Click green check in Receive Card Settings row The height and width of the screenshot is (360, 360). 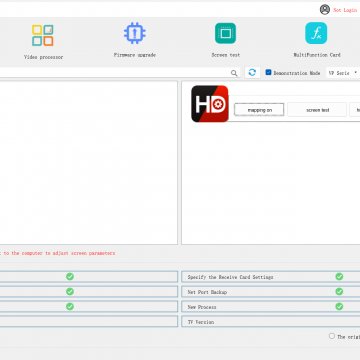point(339,276)
